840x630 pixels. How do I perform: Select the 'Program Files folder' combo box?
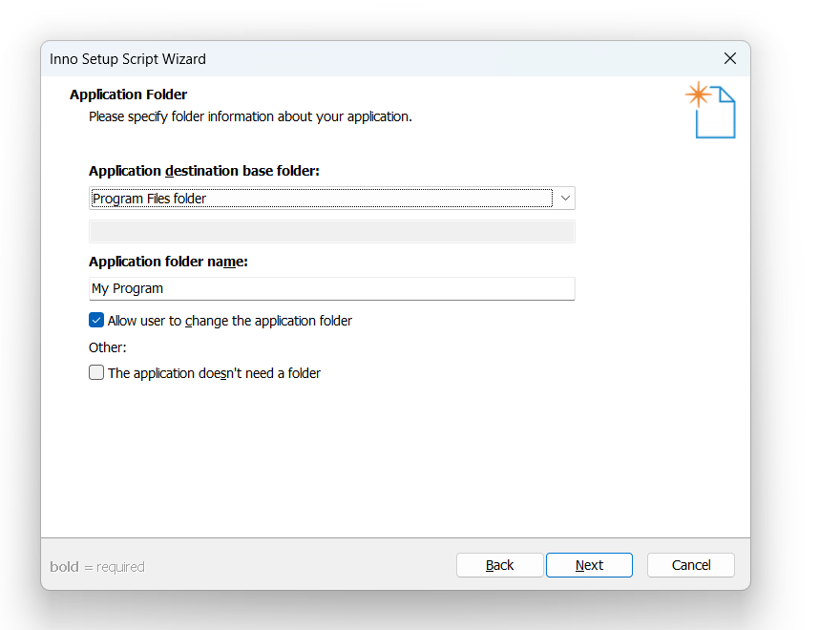click(332, 199)
